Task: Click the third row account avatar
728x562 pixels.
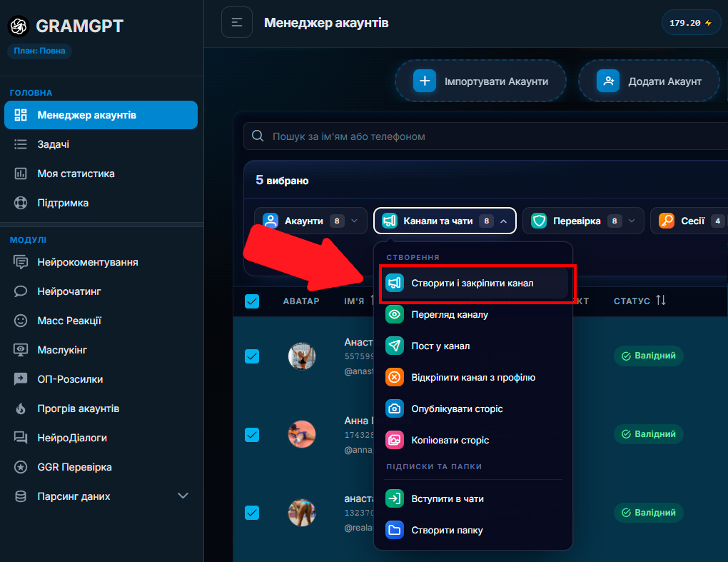Action: coord(302,513)
